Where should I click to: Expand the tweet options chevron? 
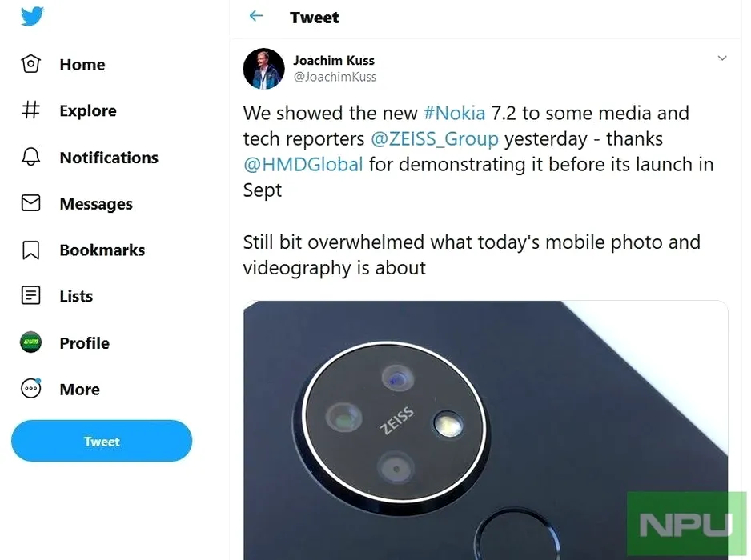tap(721, 58)
